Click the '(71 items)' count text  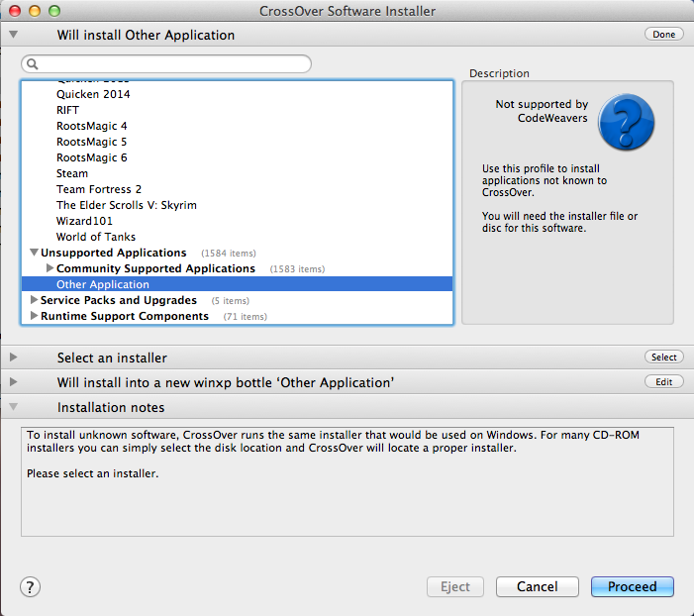pyautogui.click(x=246, y=317)
